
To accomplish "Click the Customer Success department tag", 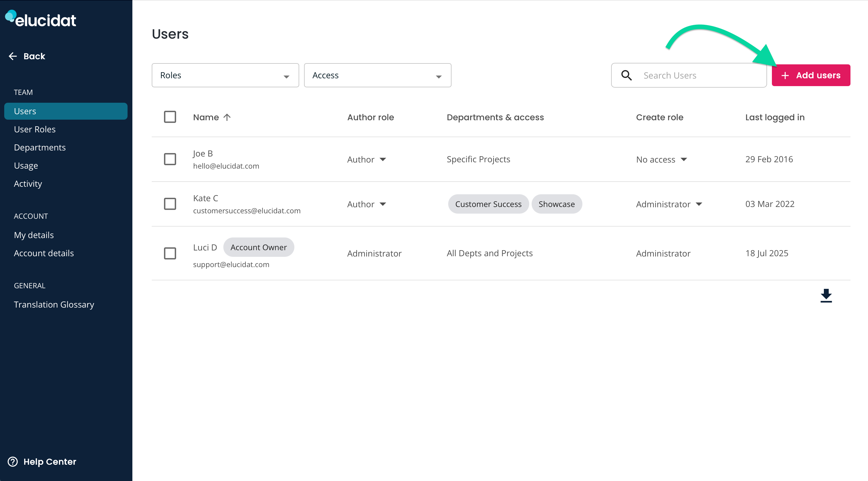I will point(488,204).
